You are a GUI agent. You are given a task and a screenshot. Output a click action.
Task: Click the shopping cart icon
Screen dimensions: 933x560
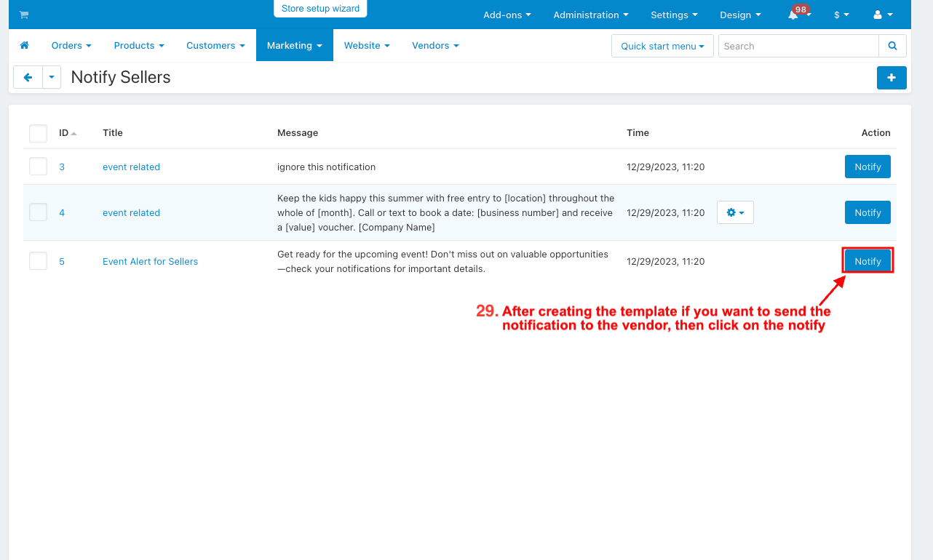(x=24, y=15)
